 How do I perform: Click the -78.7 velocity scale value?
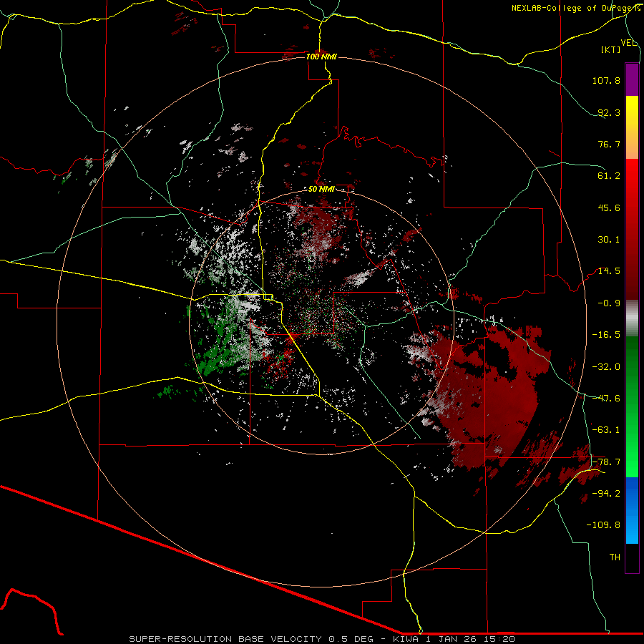[606, 462]
